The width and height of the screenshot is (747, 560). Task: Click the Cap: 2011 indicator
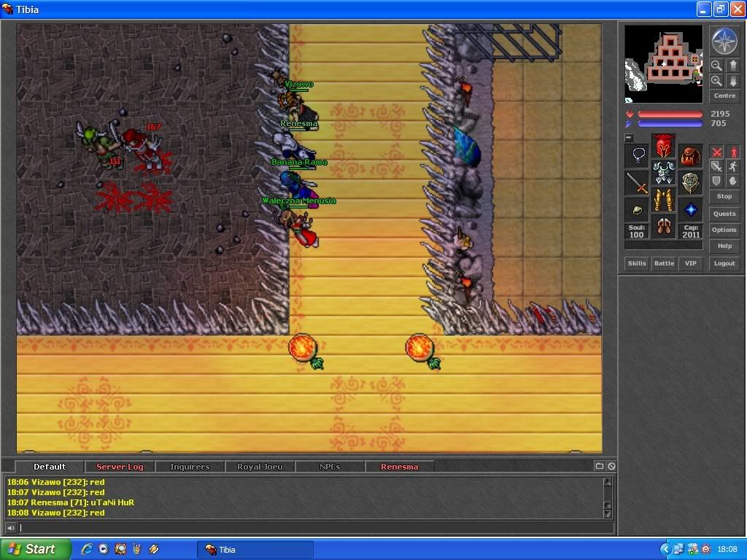[x=691, y=231]
